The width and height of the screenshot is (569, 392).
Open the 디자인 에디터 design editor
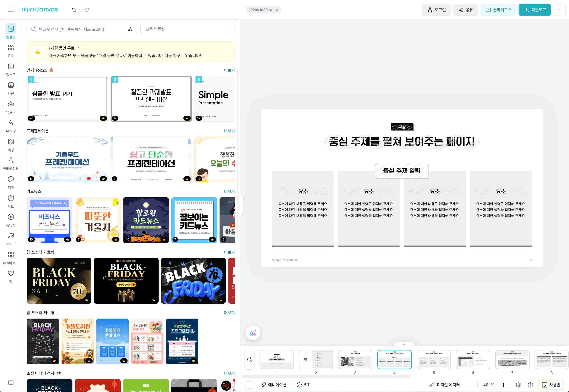445,385
